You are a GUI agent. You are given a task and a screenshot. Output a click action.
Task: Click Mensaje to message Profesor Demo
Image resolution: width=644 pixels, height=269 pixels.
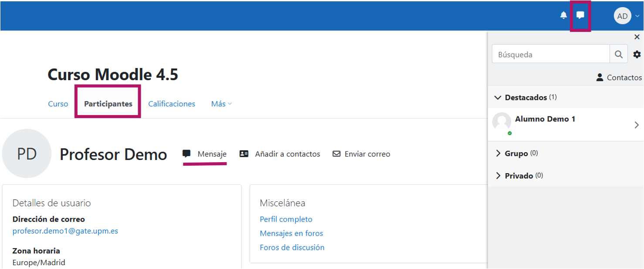click(205, 154)
